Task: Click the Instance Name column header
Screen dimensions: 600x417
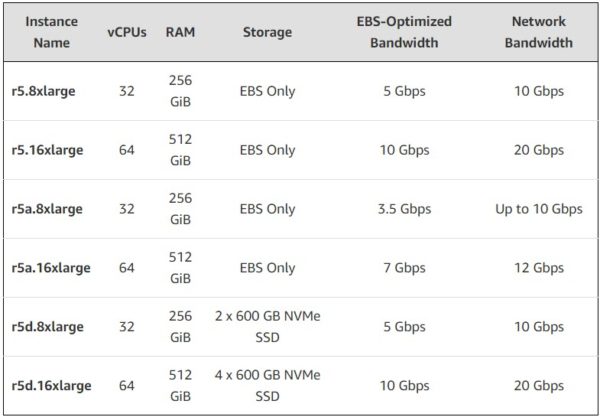Action: point(52,32)
